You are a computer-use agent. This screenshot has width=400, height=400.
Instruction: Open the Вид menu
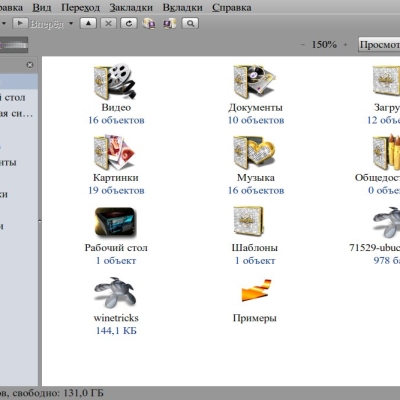pyautogui.click(x=41, y=7)
